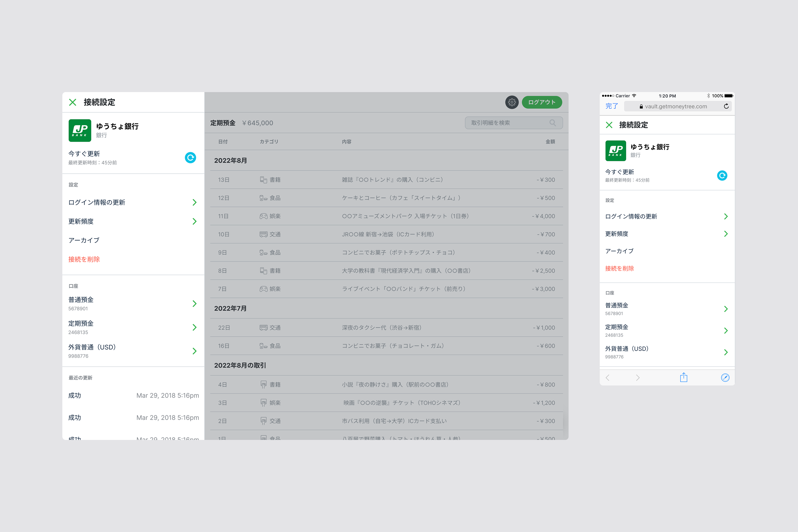
Task: Click the refresh icon next to 今すぐ更新
Action: (x=190, y=158)
